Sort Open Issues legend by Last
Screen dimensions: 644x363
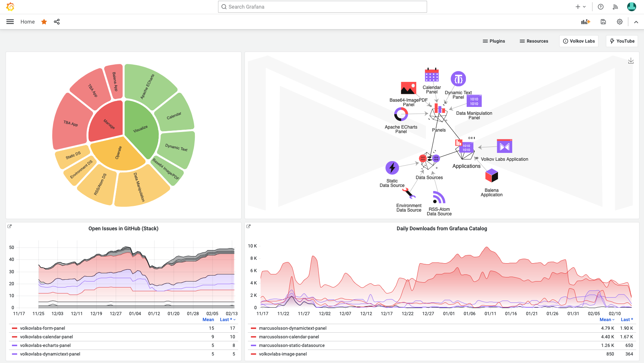coord(227,320)
